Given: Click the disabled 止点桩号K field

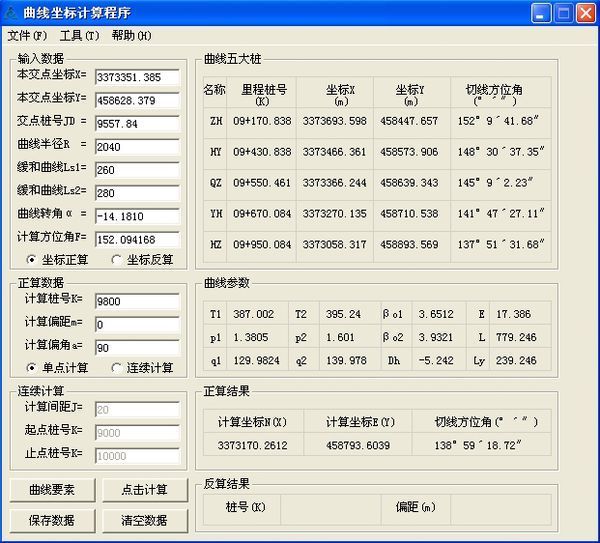Looking at the screenshot, I should 137,456.
